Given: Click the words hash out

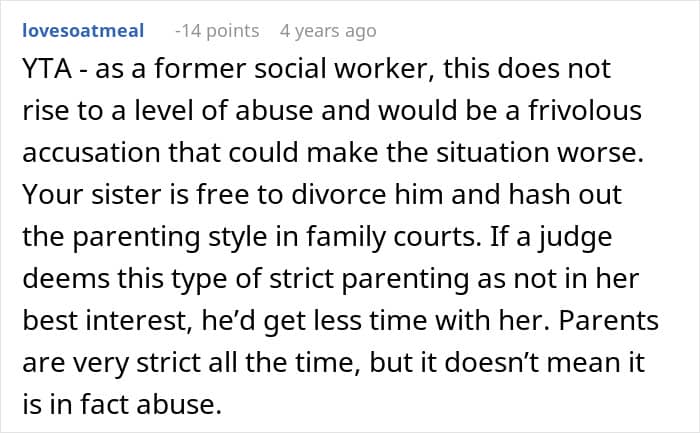Looking at the screenshot, I should (565, 195).
